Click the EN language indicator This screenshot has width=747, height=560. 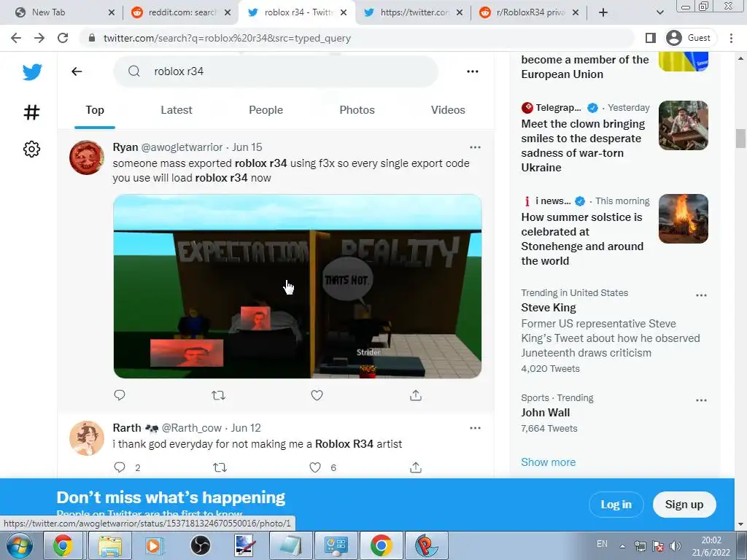602,544
